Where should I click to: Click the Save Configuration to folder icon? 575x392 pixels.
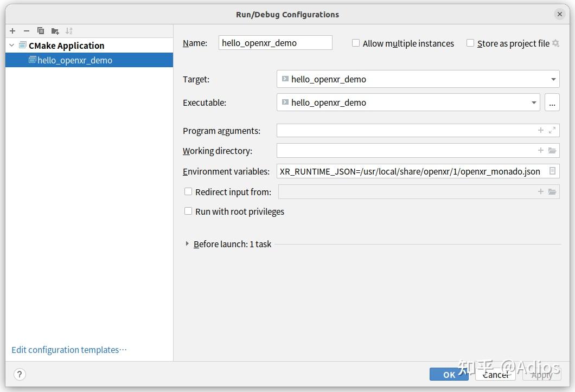(55, 31)
